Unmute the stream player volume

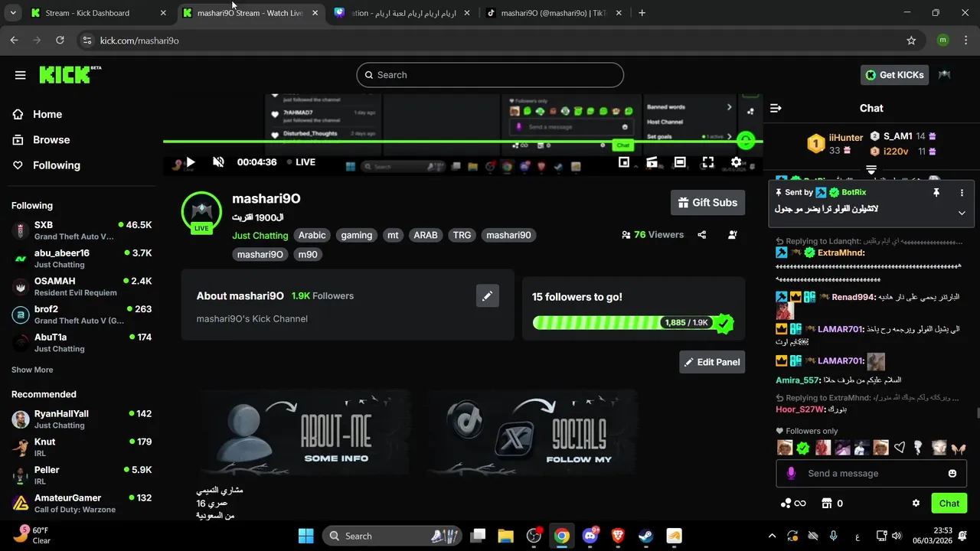218,162
